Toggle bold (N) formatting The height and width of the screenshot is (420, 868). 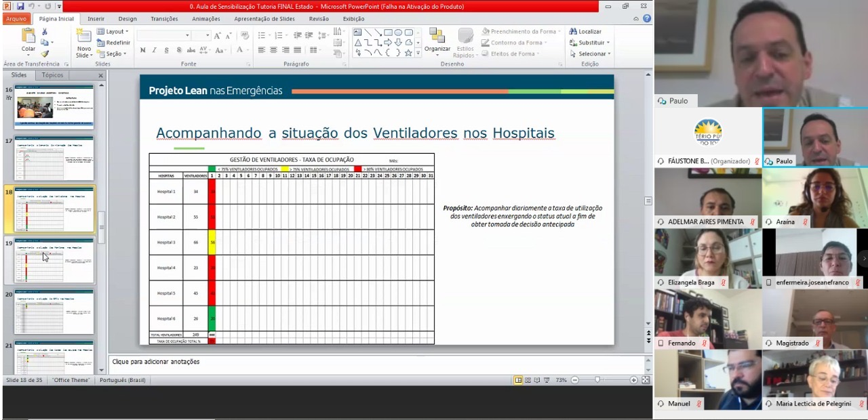tap(142, 50)
